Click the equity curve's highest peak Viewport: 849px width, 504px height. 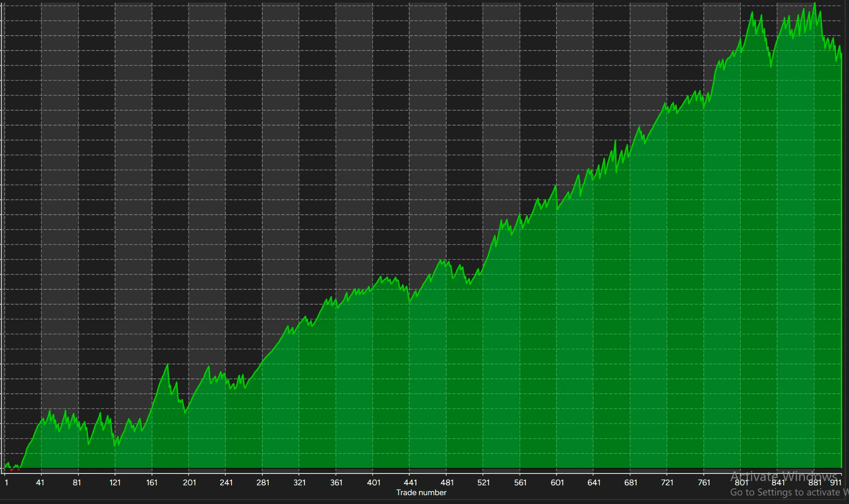click(x=815, y=3)
